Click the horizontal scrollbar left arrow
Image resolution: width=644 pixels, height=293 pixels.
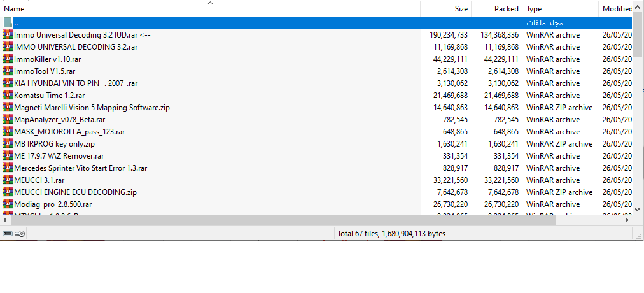point(5,220)
